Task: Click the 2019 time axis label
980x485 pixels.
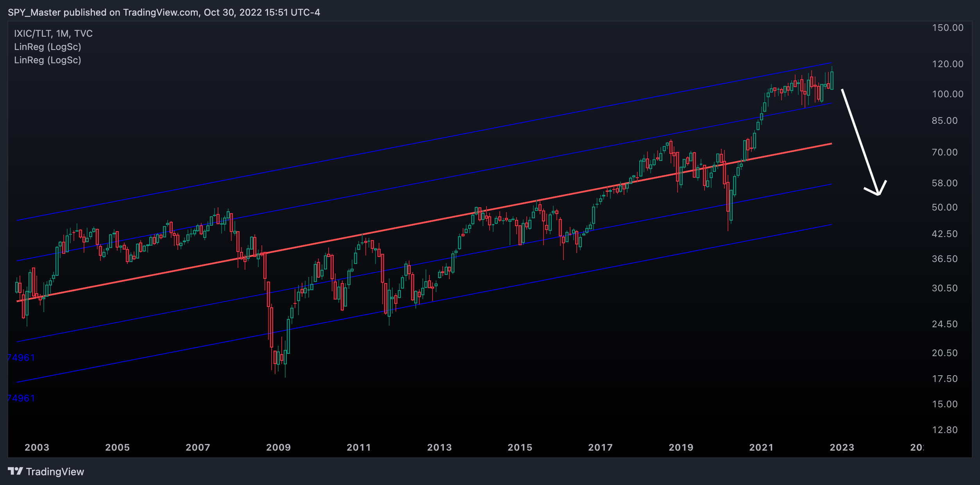Action: (681, 448)
